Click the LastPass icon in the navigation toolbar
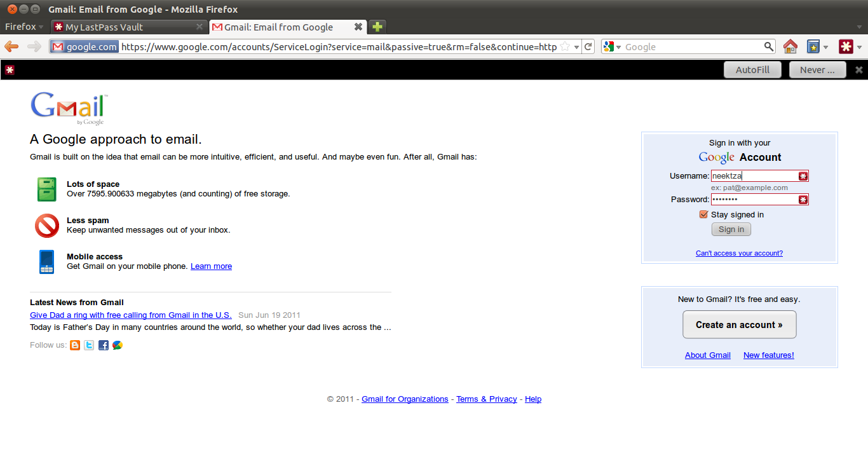Viewport: 868px width, 473px height. pyautogui.click(x=846, y=46)
